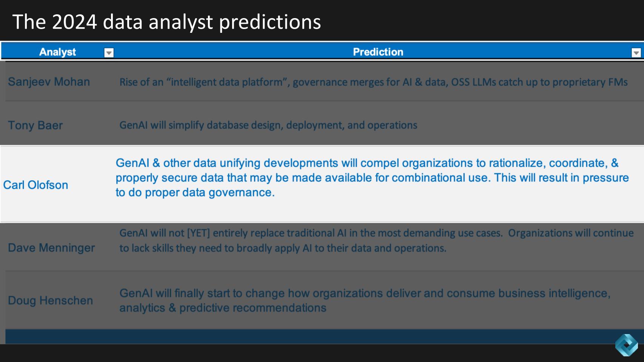This screenshot has width=644, height=362.
Task: Click the Doug Henschen analyst name
Action: [50, 300]
